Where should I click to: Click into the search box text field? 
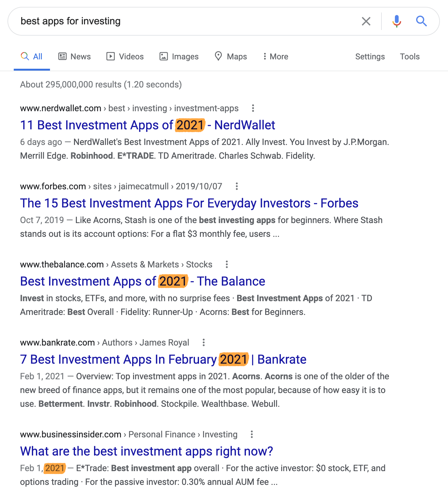click(187, 21)
